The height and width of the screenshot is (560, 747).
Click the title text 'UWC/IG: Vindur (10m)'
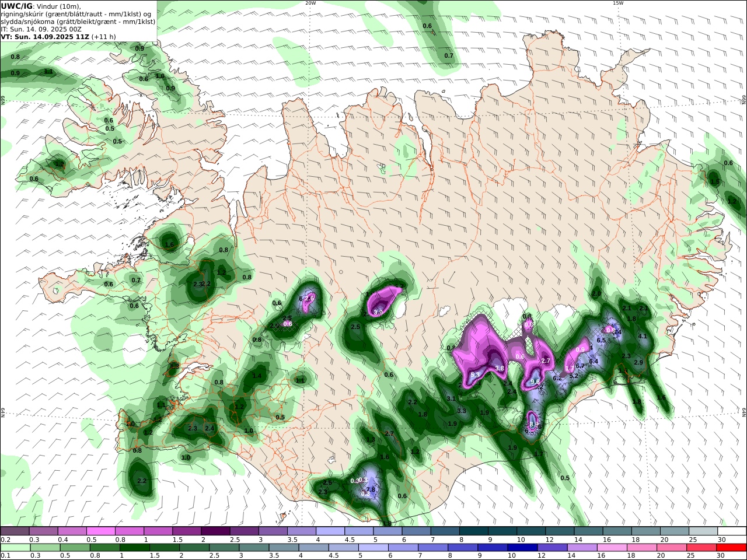tap(41, 6)
